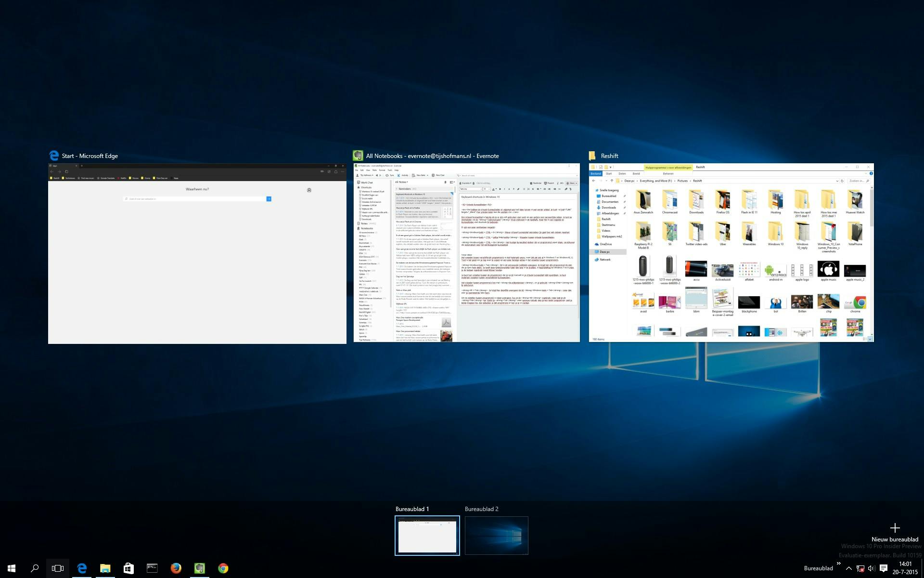Click the Task View icon on the taskbar
924x578 pixels.
pyautogui.click(x=57, y=568)
